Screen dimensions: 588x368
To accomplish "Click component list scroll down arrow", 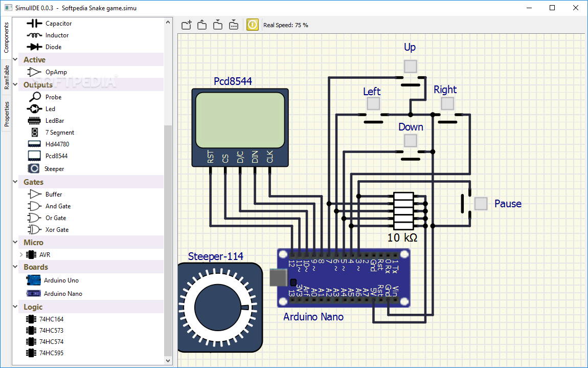I will 168,360.
